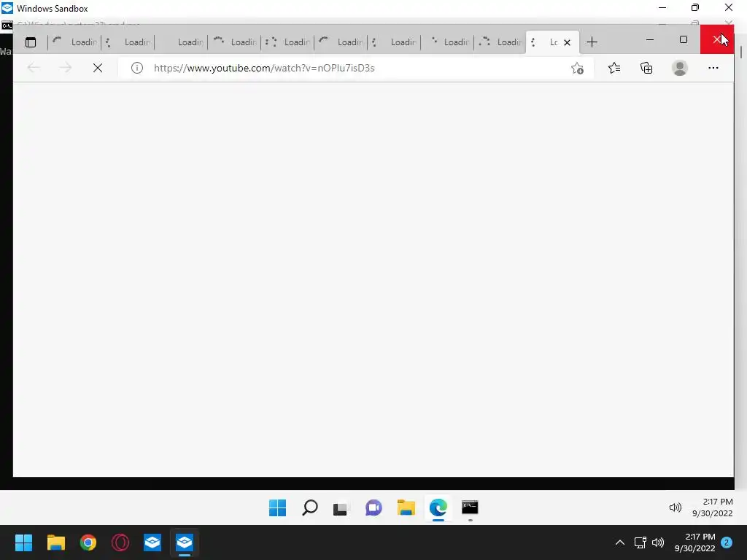Viewport: 747px width, 560px height.
Task: Open the Sandbox clock showing 2:17 PM
Action: click(x=713, y=507)
